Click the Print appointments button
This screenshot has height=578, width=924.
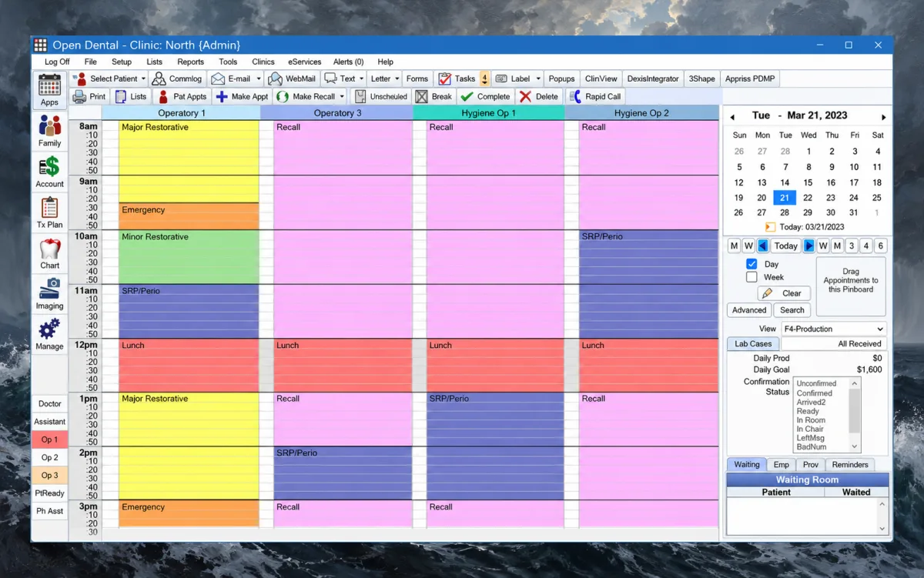(x=89, y=97)
